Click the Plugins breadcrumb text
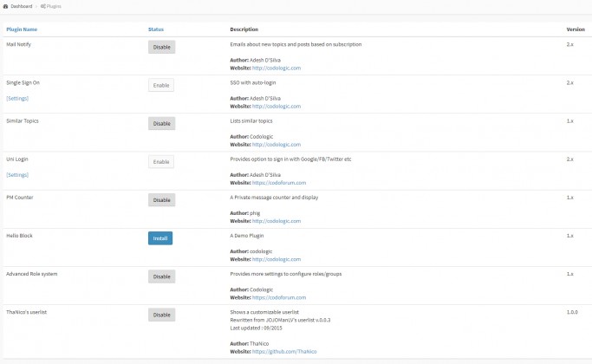Image resolution: width=592 pixels, height=364 pixels. coord(54,6)
